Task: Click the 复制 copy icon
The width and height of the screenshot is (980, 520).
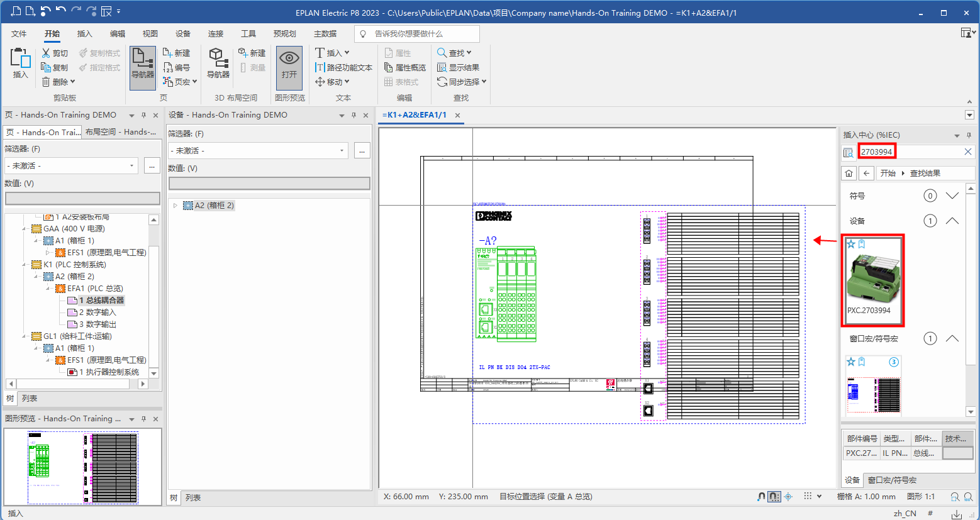Action: pyautogui.click(x=46, y=67)
